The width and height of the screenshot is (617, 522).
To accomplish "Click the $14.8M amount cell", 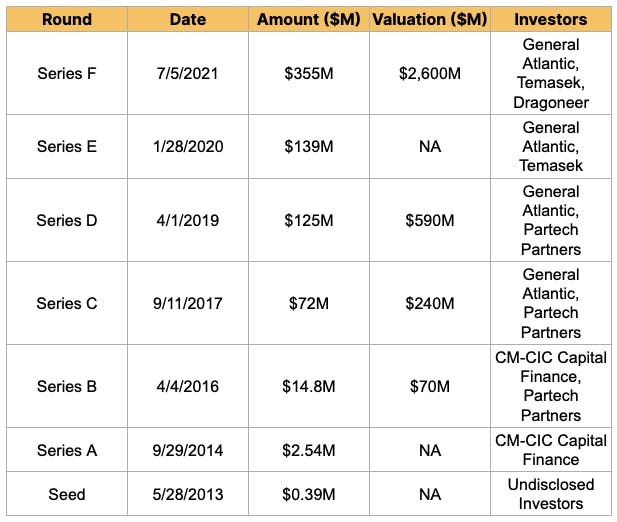I will tap(309, 386).
